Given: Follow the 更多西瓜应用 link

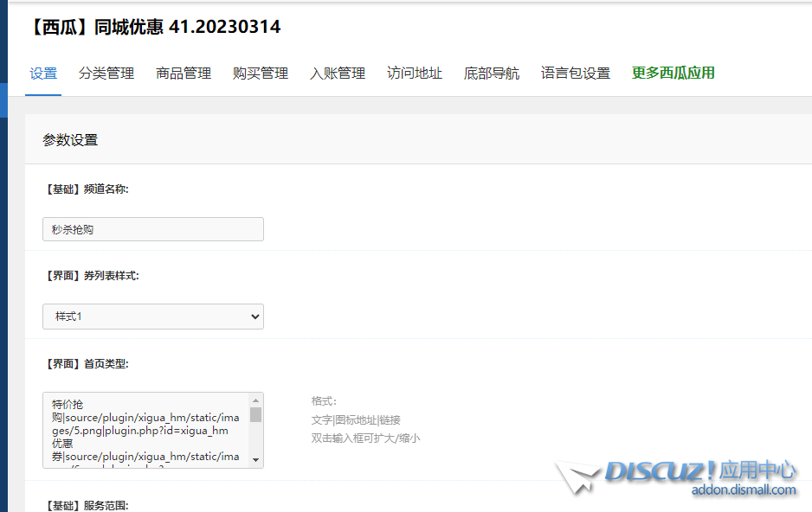Looking at the screenshot, I should 673,73.
